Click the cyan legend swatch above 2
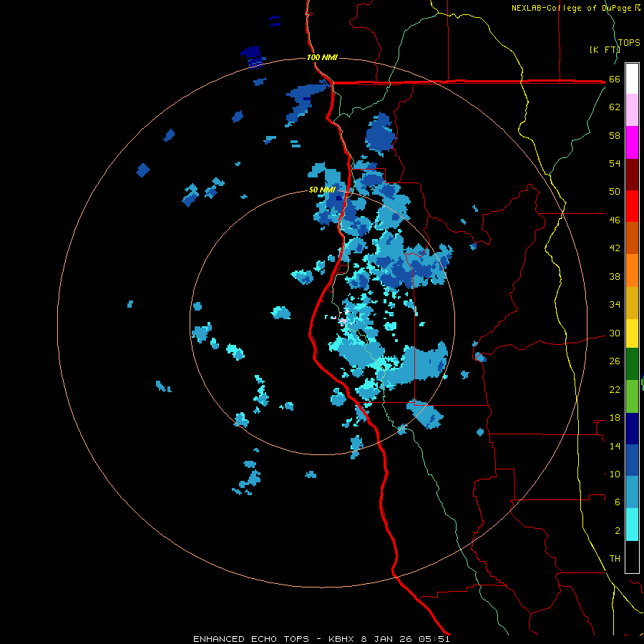 [x=632, y=525]
